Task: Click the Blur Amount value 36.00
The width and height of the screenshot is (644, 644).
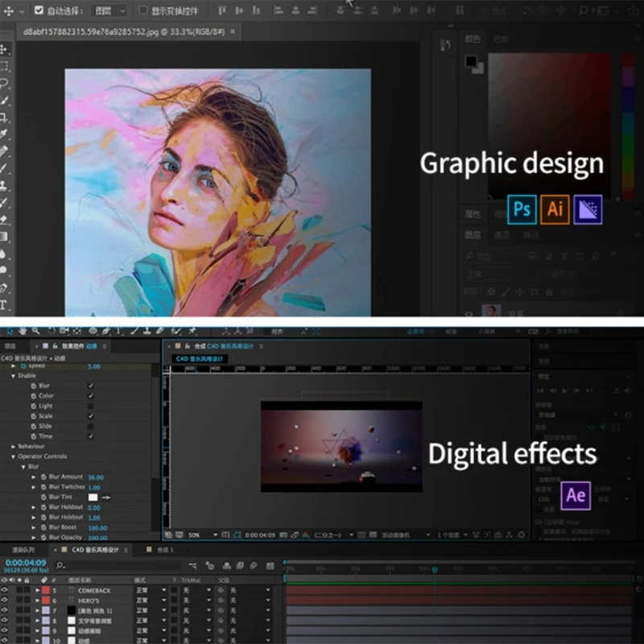Action: click(96, 477)
